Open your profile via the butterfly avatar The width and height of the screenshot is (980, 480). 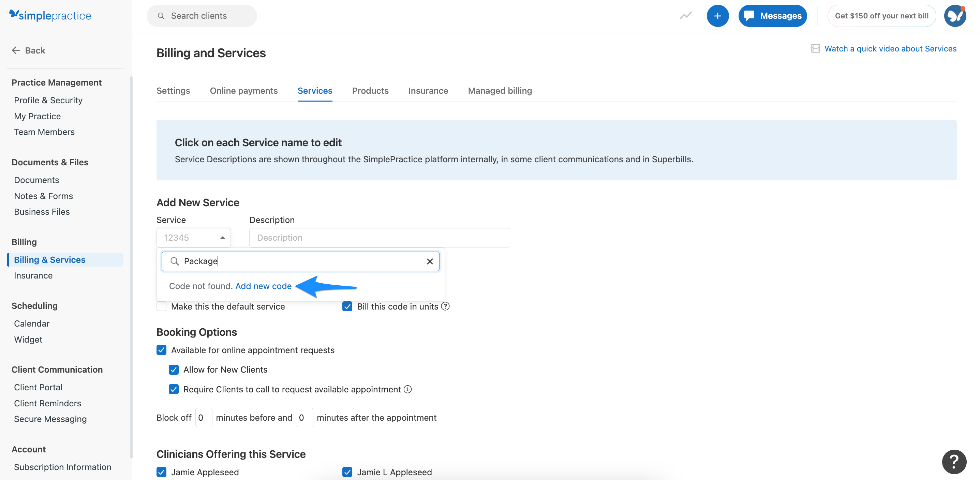coord(955,16)
